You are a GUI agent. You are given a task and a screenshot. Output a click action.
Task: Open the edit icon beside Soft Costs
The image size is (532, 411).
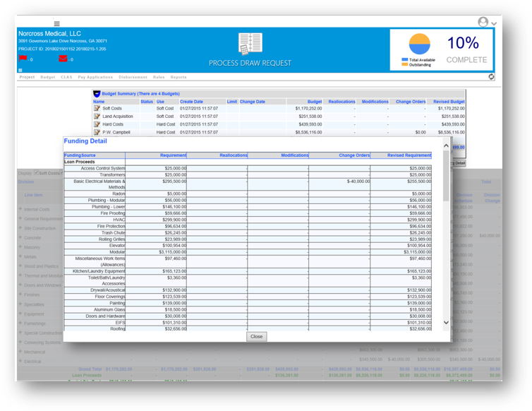pyautogui.click(x=97, y=108)
